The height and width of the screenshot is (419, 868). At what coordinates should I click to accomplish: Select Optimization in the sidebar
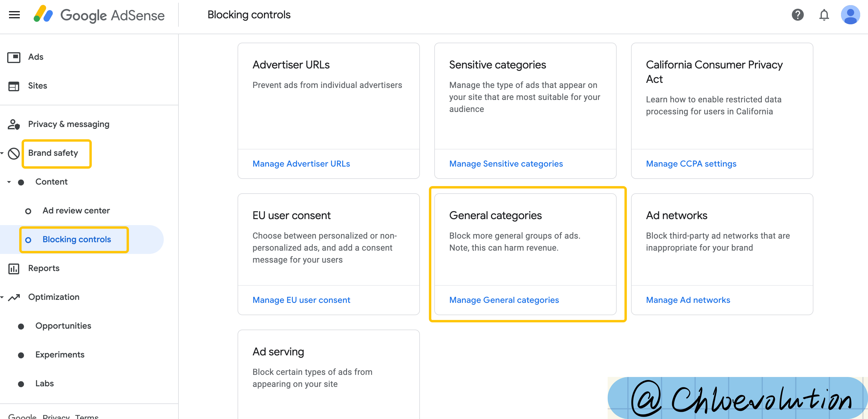click(54, 297)
